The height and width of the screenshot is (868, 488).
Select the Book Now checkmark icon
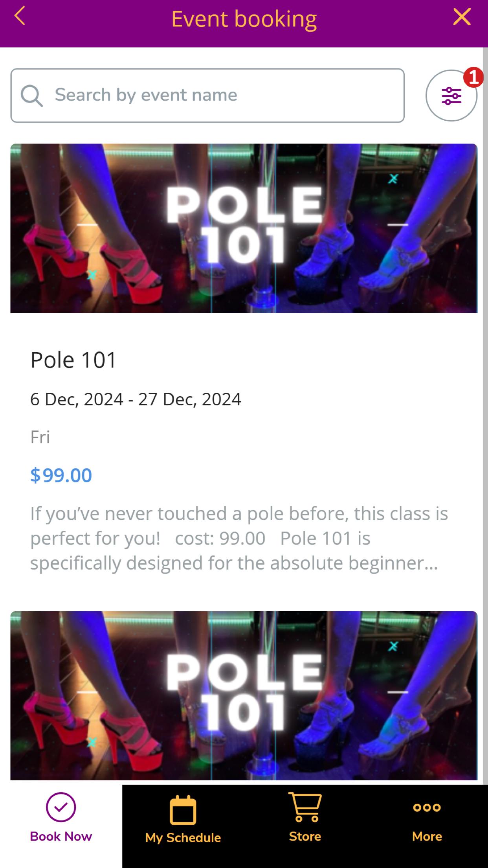[x=61, y=807]
